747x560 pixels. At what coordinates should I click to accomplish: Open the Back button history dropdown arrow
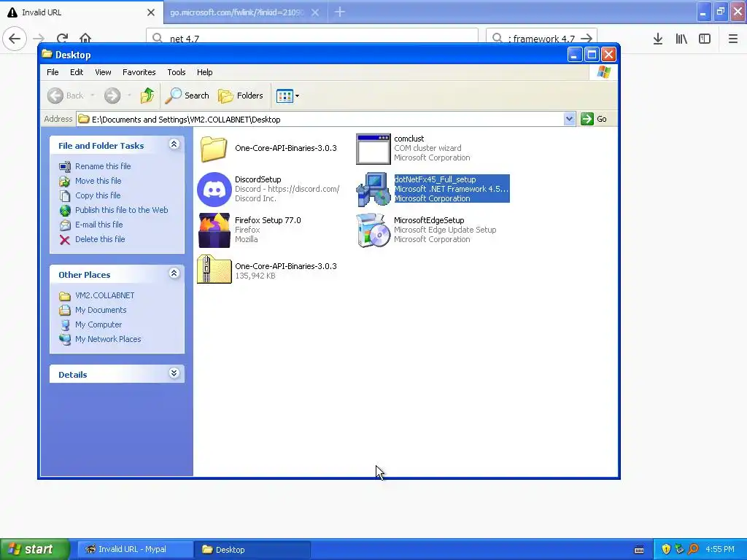click(93, 96)
